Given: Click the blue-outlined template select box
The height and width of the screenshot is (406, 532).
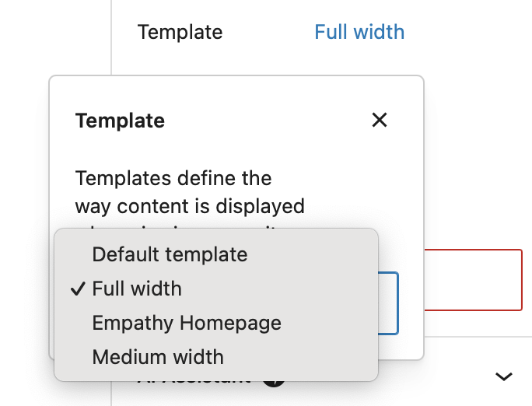Looking at the screenshot, I should pyautogui.click(x=388, y=303).
